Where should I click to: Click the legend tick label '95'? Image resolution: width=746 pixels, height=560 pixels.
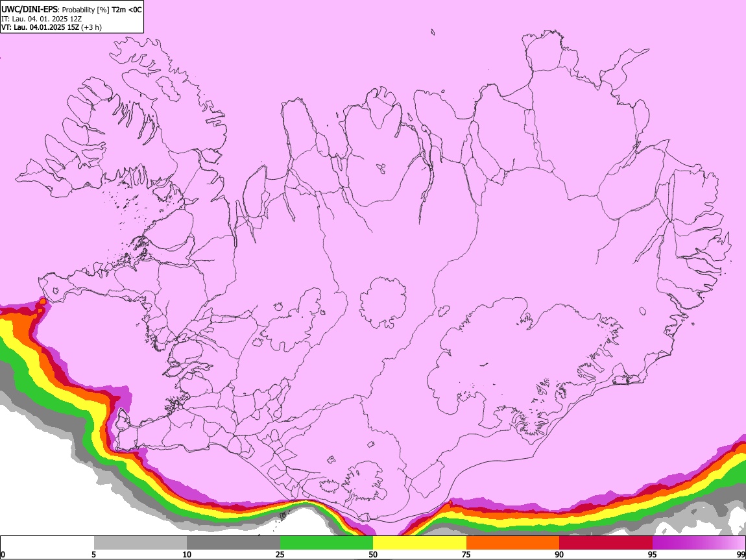pyautogui.click(x=653, y=555)
